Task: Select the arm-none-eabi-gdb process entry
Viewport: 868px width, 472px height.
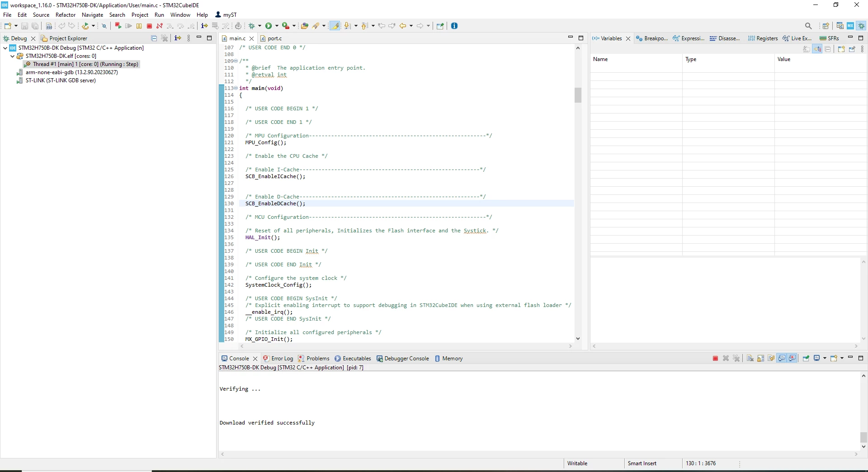Action: point(67,72)
